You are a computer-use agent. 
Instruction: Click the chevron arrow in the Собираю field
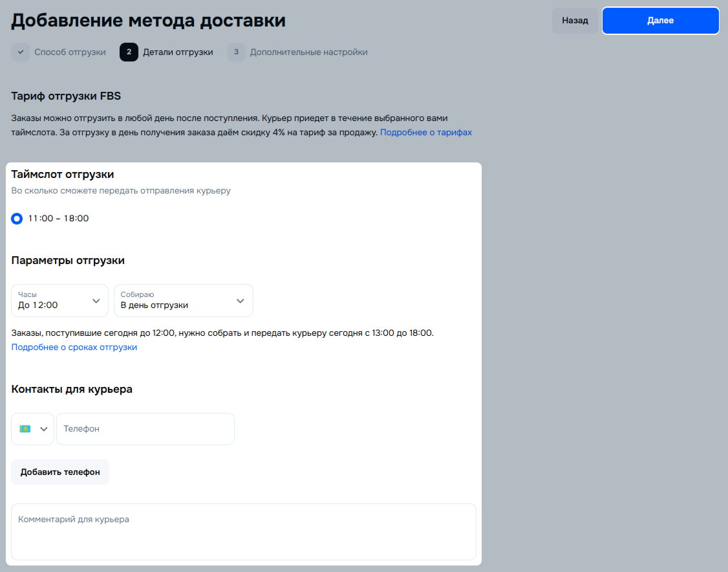tap(241, 301)
